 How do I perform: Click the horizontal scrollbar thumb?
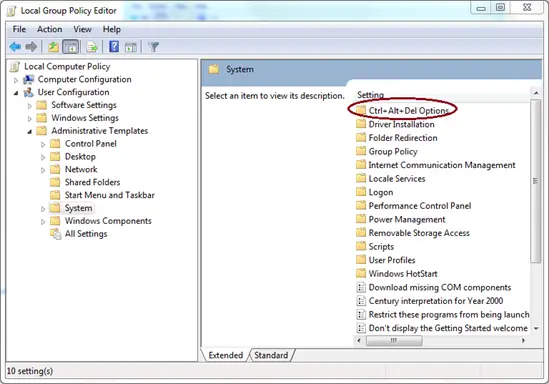click(394, 340)
